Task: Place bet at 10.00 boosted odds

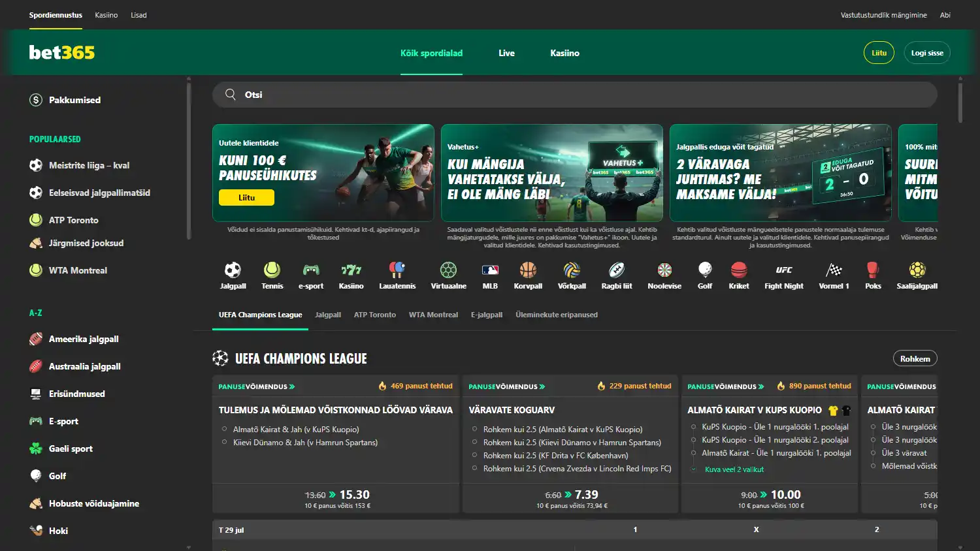Action: (770, 498)
